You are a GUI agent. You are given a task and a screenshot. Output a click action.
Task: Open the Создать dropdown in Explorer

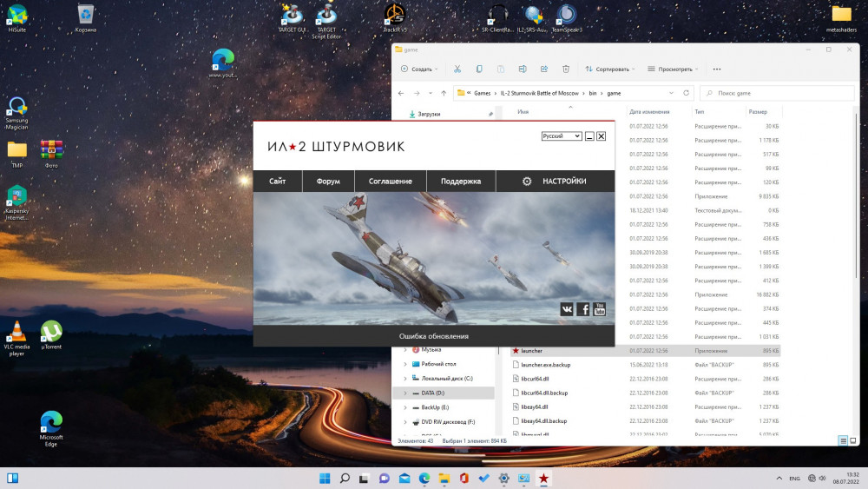(x=419, y=69)
